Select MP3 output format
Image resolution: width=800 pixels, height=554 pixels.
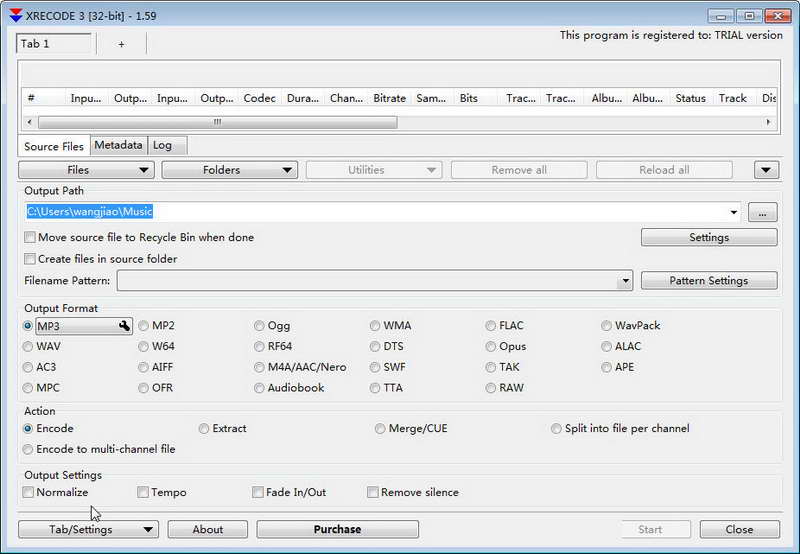pos(28,325)
